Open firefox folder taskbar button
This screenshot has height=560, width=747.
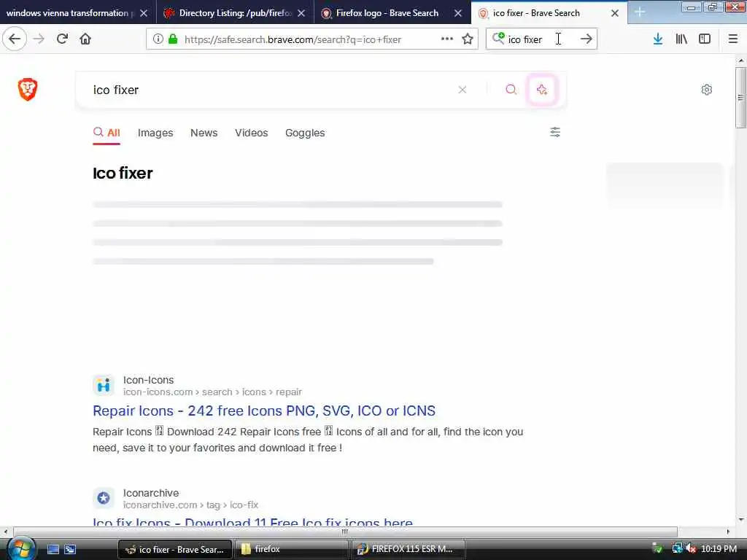pyautogui.click(x=293, y=549)
